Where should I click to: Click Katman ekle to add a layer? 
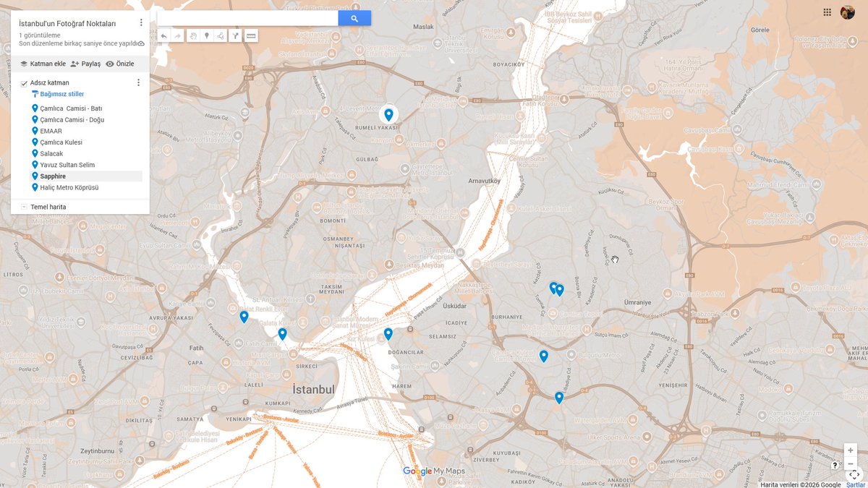[x=43, y=64]
